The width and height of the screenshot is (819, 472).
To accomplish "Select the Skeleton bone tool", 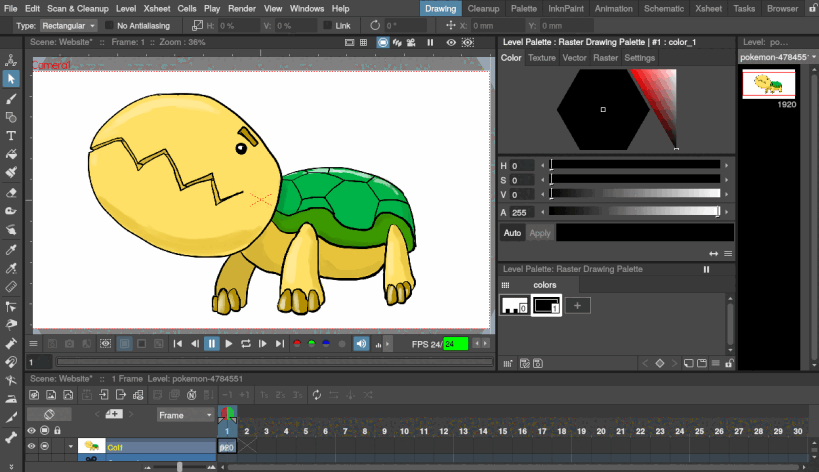I will pyautogui.click(x=10, y=438).
